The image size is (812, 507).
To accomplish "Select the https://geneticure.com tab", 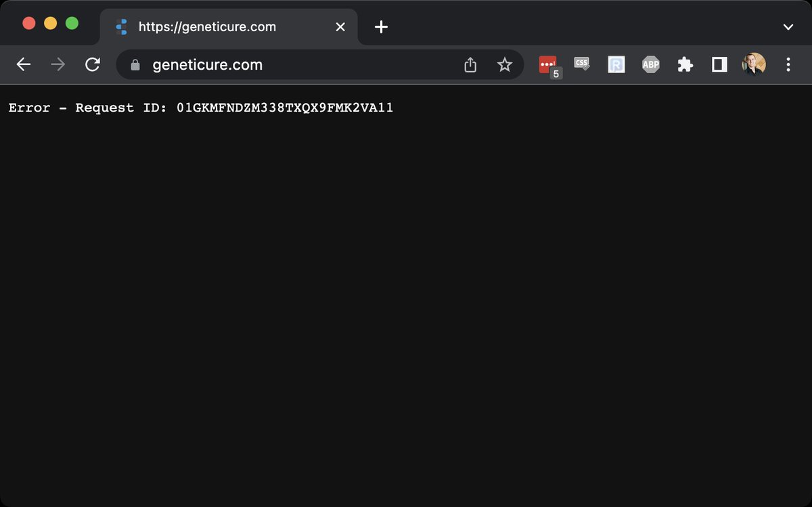I will [x=229, y=27].
